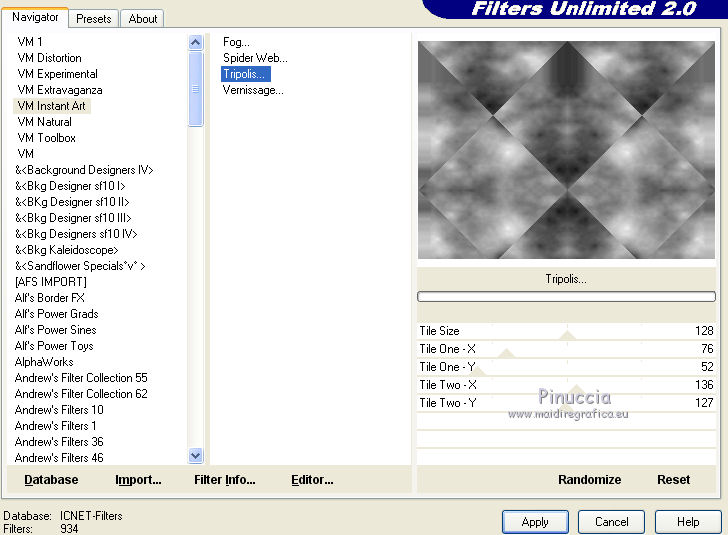Select Andrew's Filters 10 category
Image resolution: width=728 pixels, height=535 pixels.
tap(59, 410)
